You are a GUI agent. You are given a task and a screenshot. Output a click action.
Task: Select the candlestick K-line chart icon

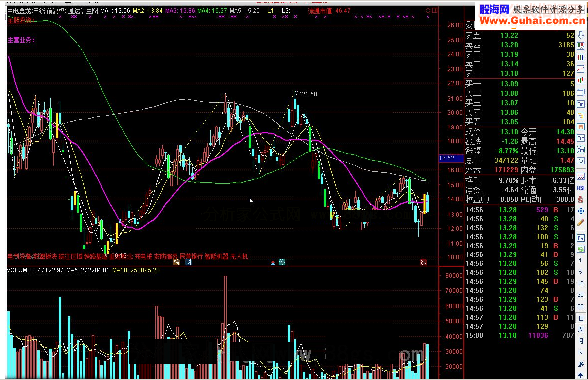coord(581,80)
